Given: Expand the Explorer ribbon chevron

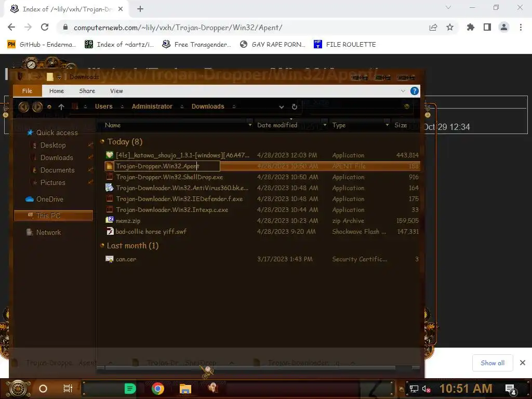Looking at the screenshot, I should [403, 91].
